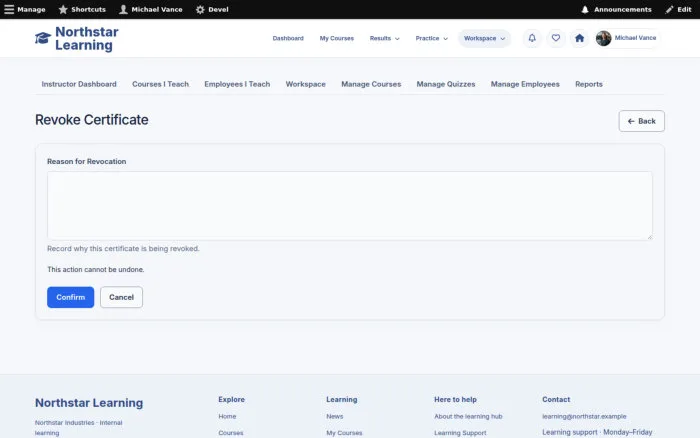Open Michael Vance user menu in admin toolbar

(x=151, y=9)
